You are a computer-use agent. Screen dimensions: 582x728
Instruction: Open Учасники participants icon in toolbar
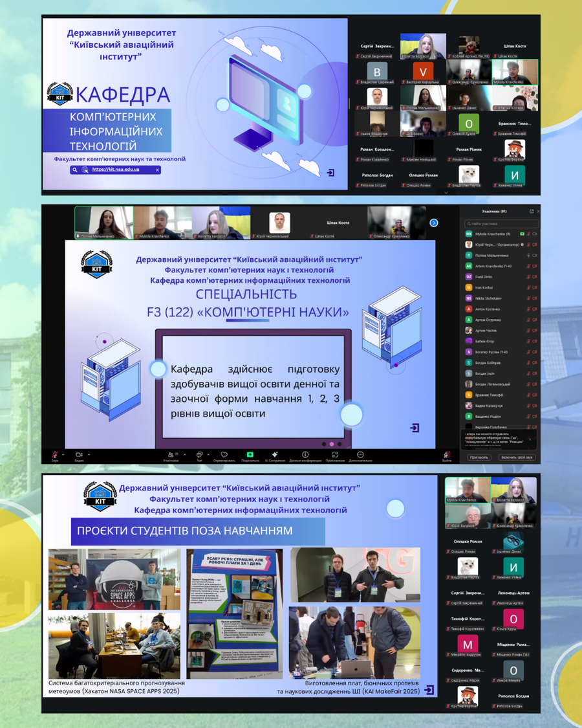tap(171, 454)
